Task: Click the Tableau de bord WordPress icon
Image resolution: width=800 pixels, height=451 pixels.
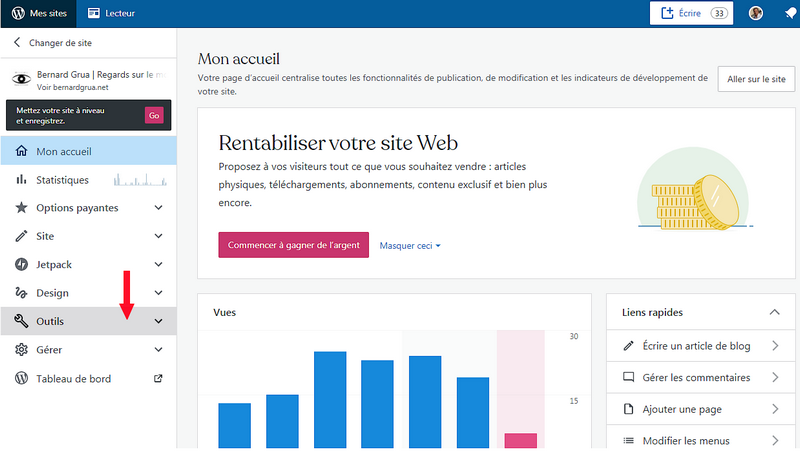Action: [x=21, y=379]
